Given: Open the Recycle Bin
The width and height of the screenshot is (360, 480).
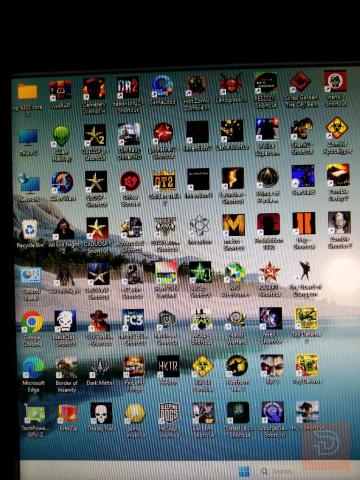Looking at the screenshot, I should pyautogui.click(x=29, y=230).
